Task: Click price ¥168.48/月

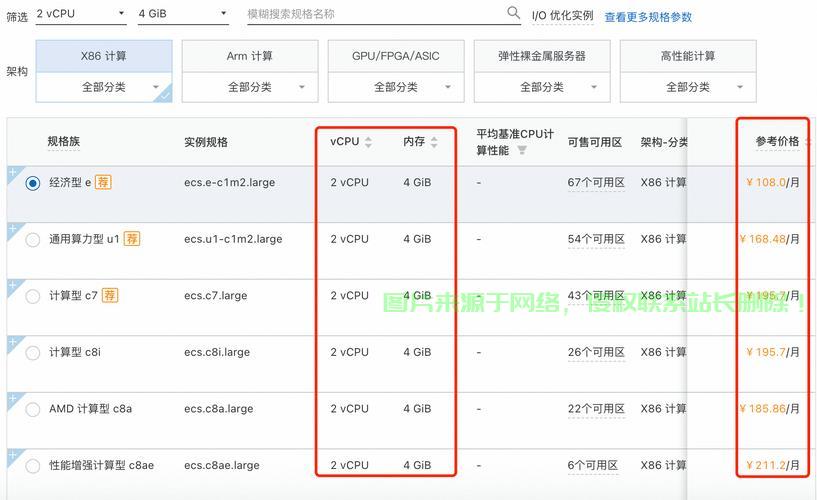Action: tap(770, 240)
